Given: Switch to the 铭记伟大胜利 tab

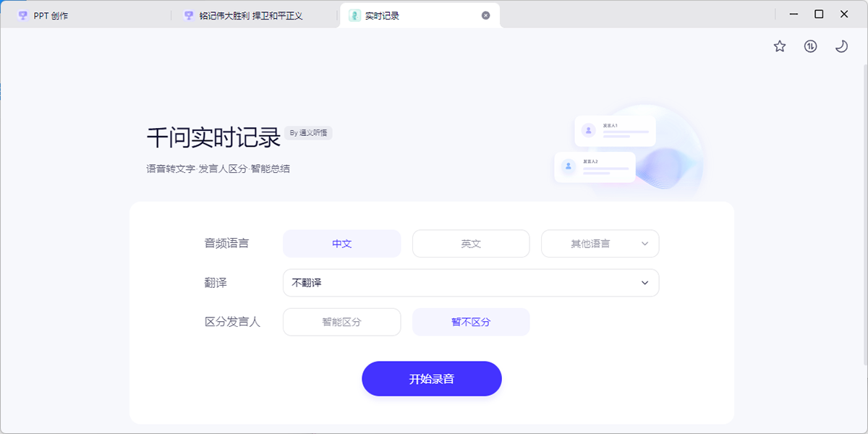Looking at the screenshot, I should 250,15.
